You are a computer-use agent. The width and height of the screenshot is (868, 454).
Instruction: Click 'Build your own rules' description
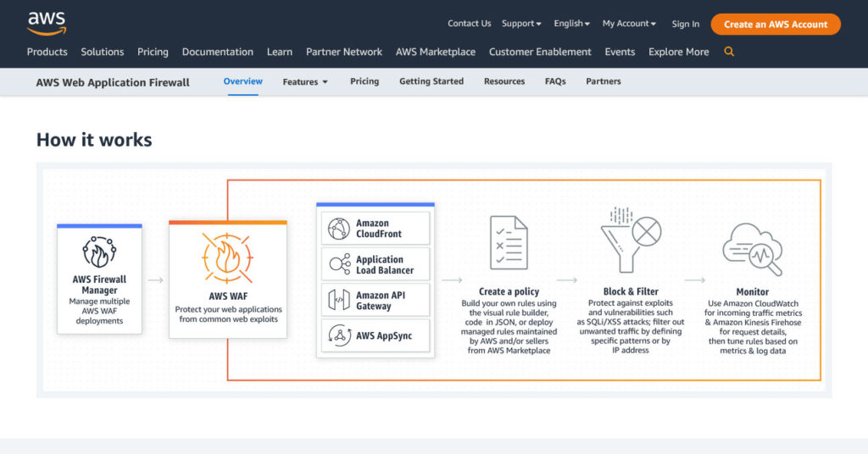(509, 327)
